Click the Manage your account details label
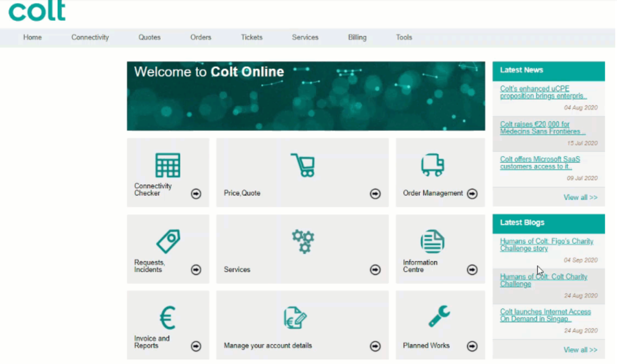 point(268,346)
